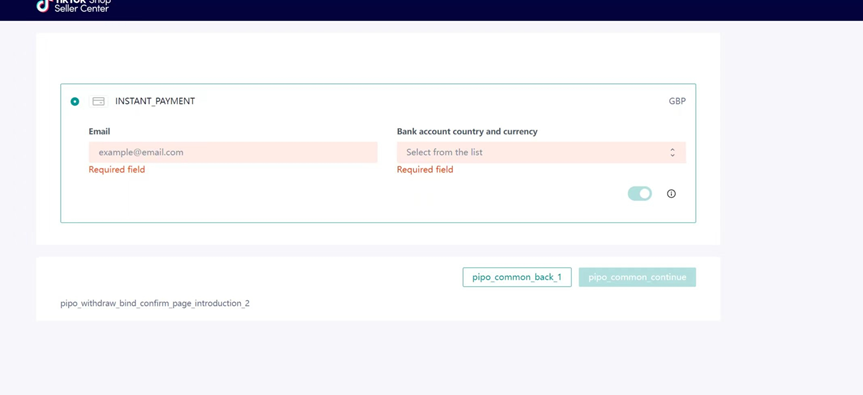Click the info icon next to toggle

coord(671,194)
